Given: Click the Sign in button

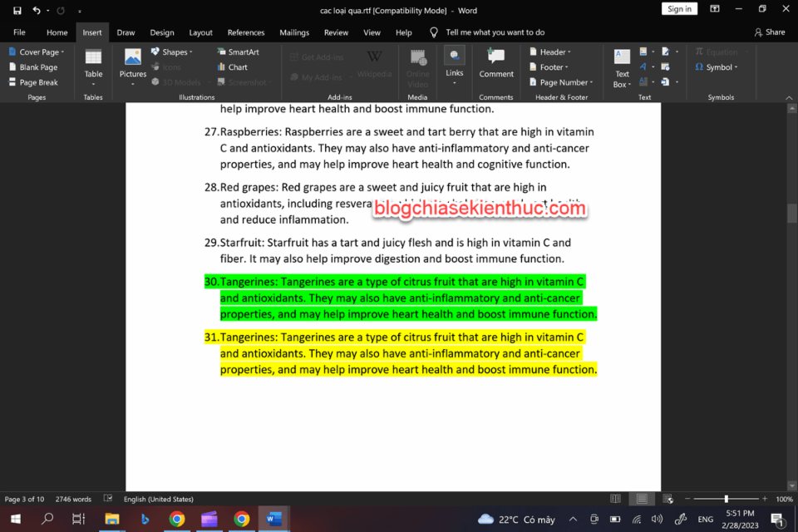Looking at the screenshot, I should pos(679,8).
